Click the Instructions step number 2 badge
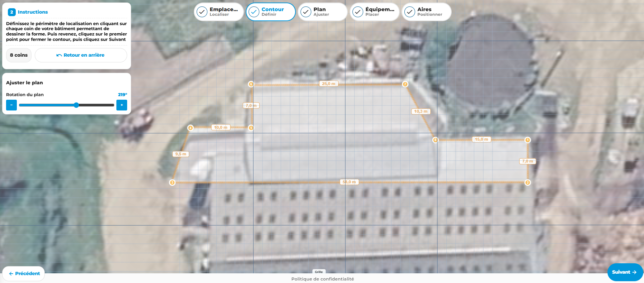Viewport: 644px width, 283px height. pyautogui.click(x=11, y=12)
